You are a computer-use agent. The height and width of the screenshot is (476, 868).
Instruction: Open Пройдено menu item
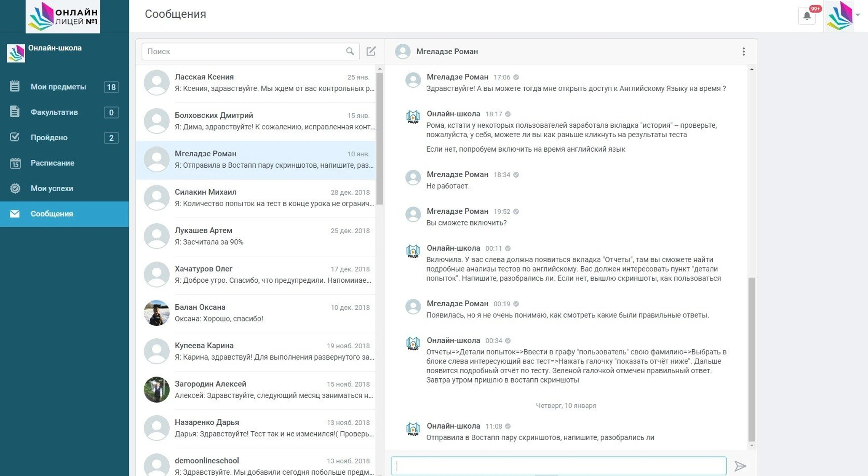[64, 137]
